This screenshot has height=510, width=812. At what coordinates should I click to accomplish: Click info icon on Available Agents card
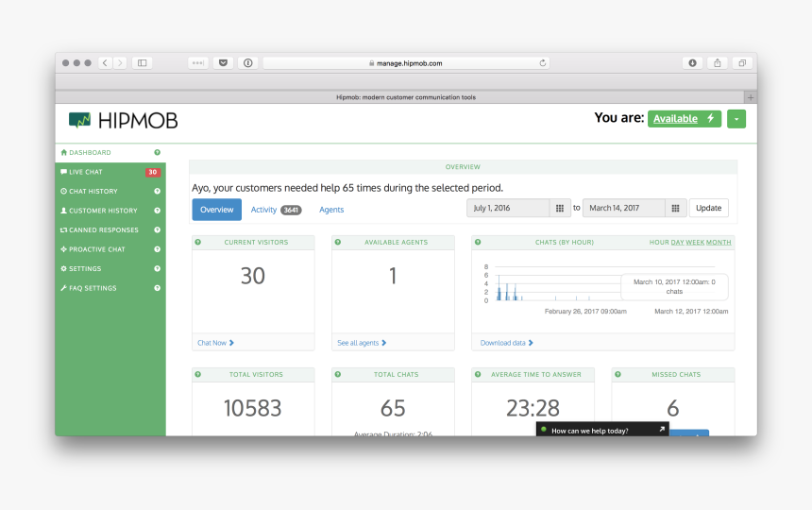(338, 242)
